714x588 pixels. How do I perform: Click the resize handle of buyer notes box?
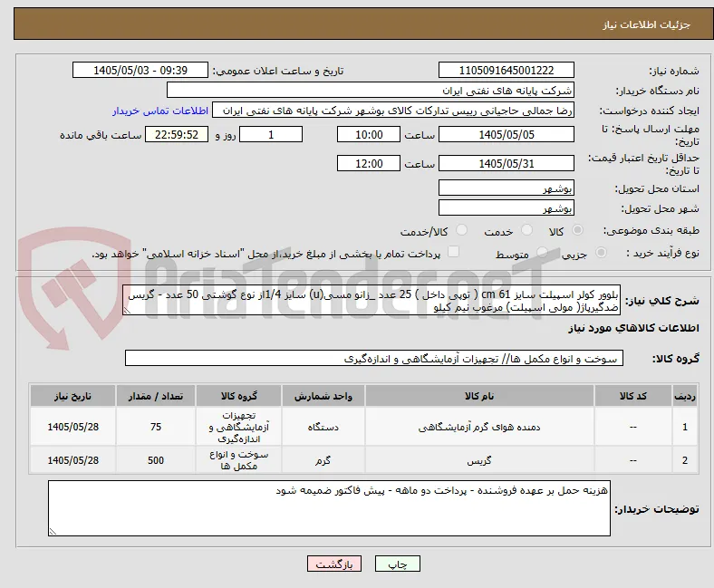coord(53,532)
